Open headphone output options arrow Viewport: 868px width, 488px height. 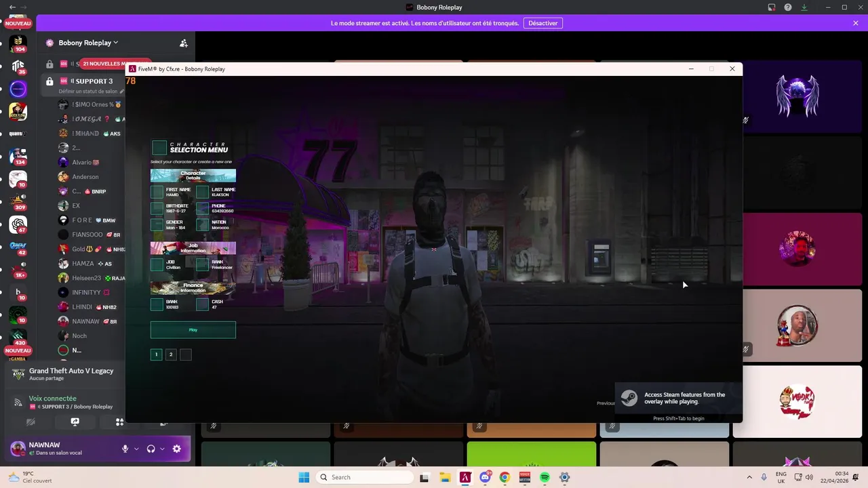(162, 449)
